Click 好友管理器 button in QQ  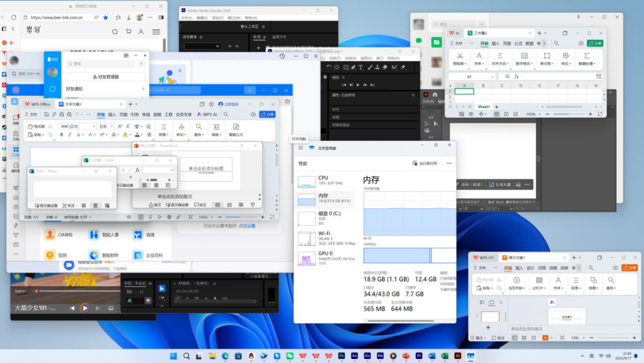click(x=106, y=77)
